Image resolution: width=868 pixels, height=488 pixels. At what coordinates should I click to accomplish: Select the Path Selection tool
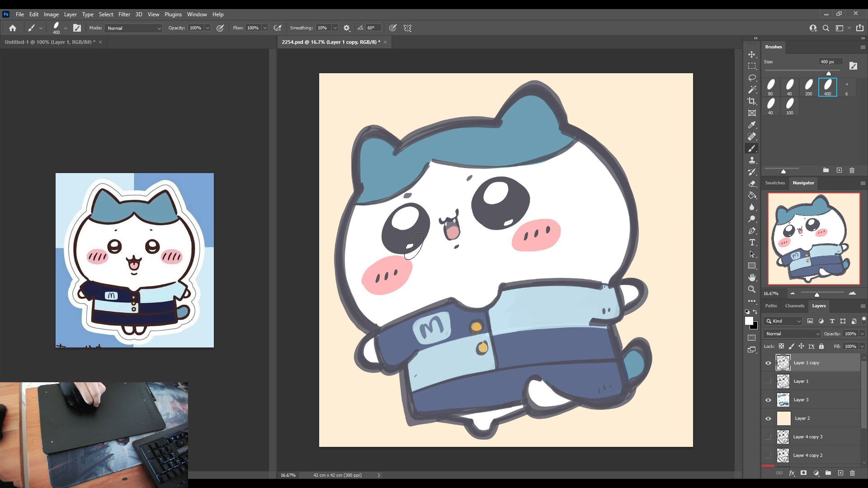[752, 254]
